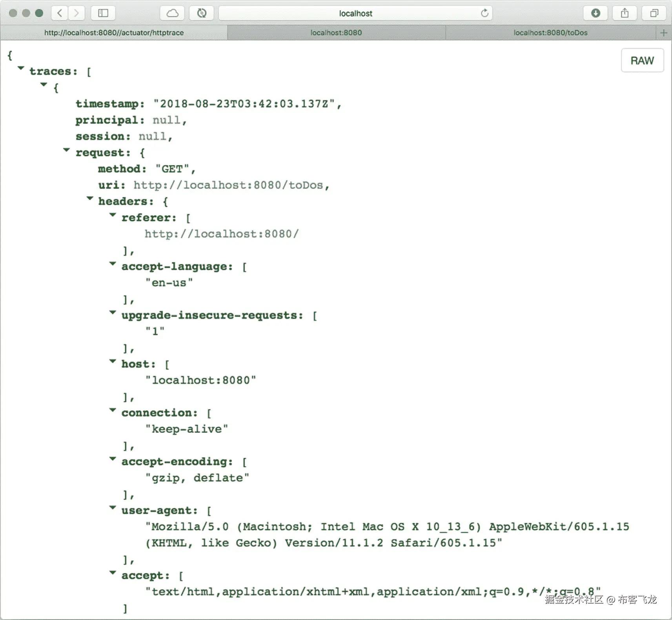The width and height of the screenshot is (672, 620).
Task: Click the forward navigation arrow
Action: (x=76, y=13)
